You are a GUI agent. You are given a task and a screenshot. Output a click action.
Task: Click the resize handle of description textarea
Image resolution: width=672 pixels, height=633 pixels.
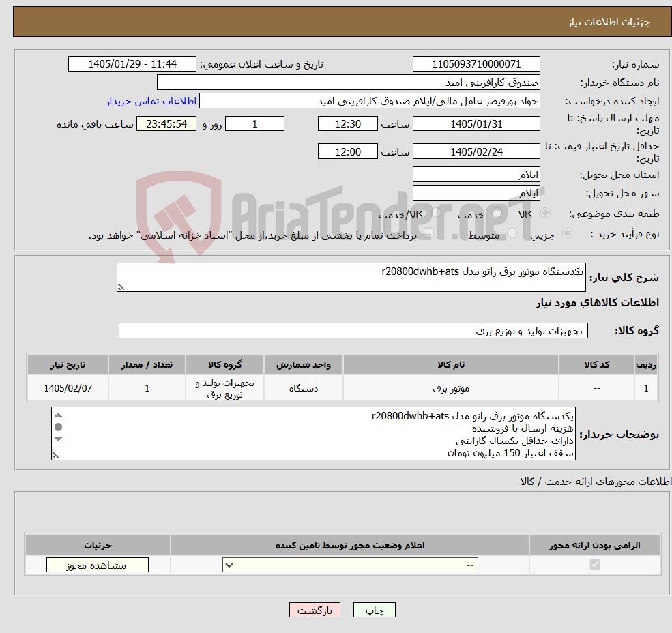point(121,288)
